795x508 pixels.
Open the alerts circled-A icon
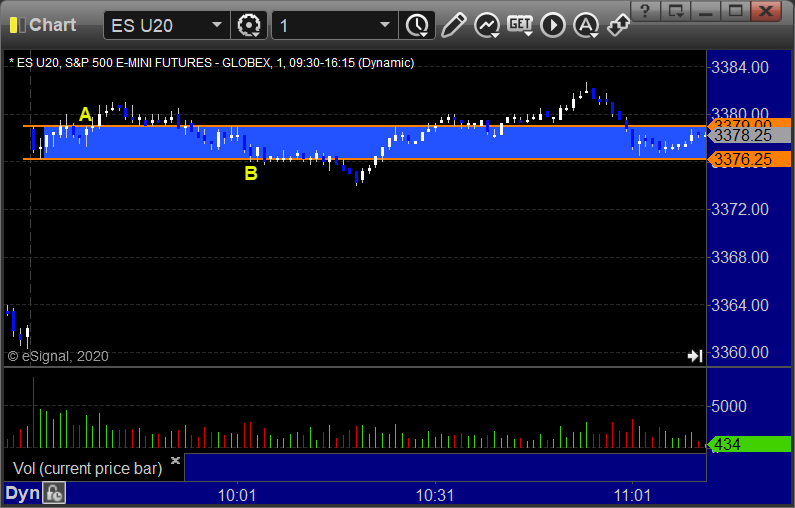(586, 25)
